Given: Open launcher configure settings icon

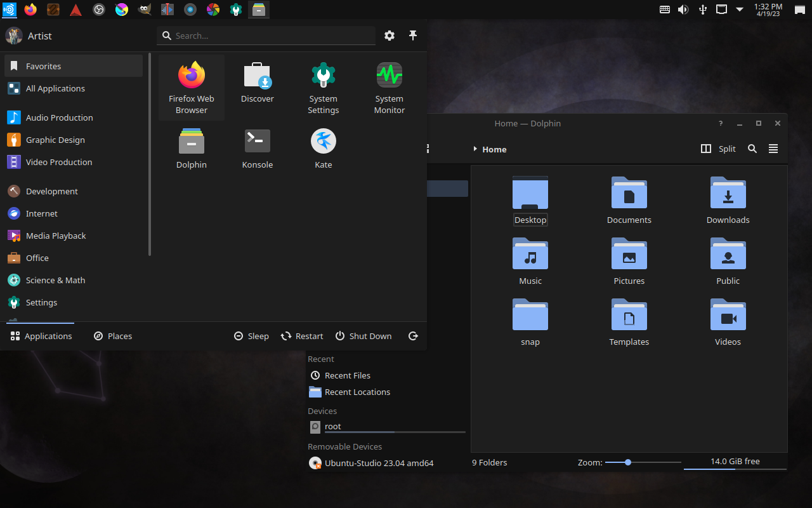Looking at the screenshot, I should point(390,36).
